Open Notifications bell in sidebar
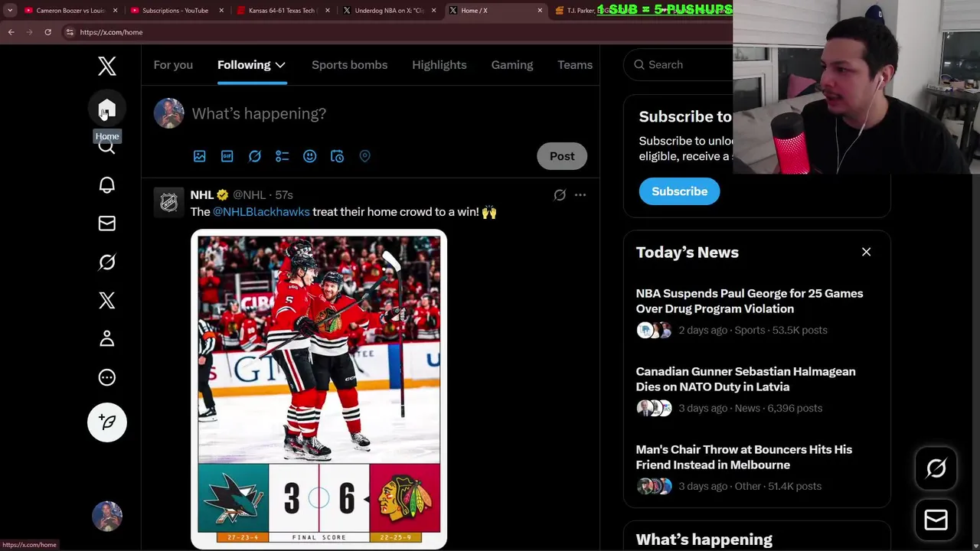This screenshot has width=980, height=551. tap(107, 185)
